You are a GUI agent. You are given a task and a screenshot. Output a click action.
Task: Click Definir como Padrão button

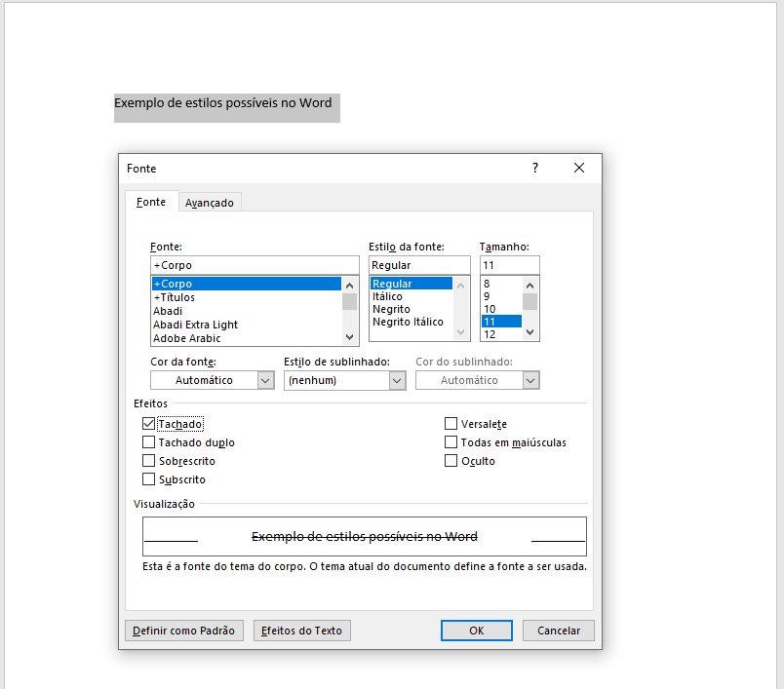pyautogui.click(x=184, y=631)
